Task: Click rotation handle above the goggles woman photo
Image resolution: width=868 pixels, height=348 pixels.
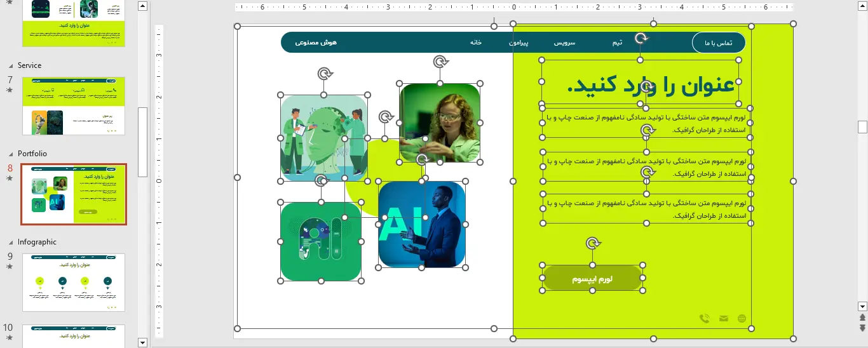Action: click(x=440, y=62)
